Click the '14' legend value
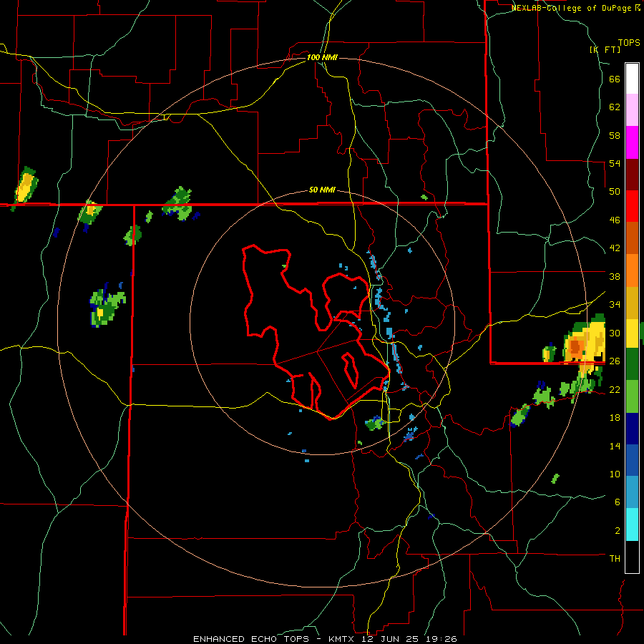 (x=615, y=446)
